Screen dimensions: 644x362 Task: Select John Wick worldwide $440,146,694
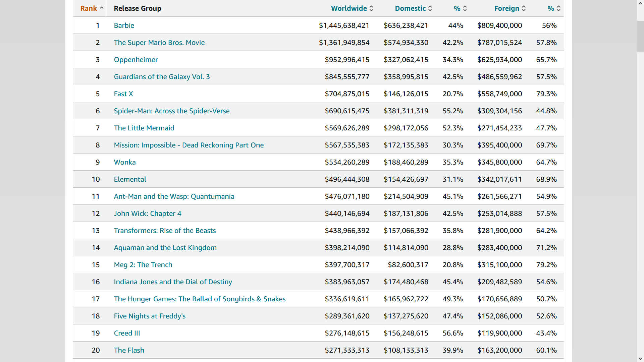(x=347, y=214)
